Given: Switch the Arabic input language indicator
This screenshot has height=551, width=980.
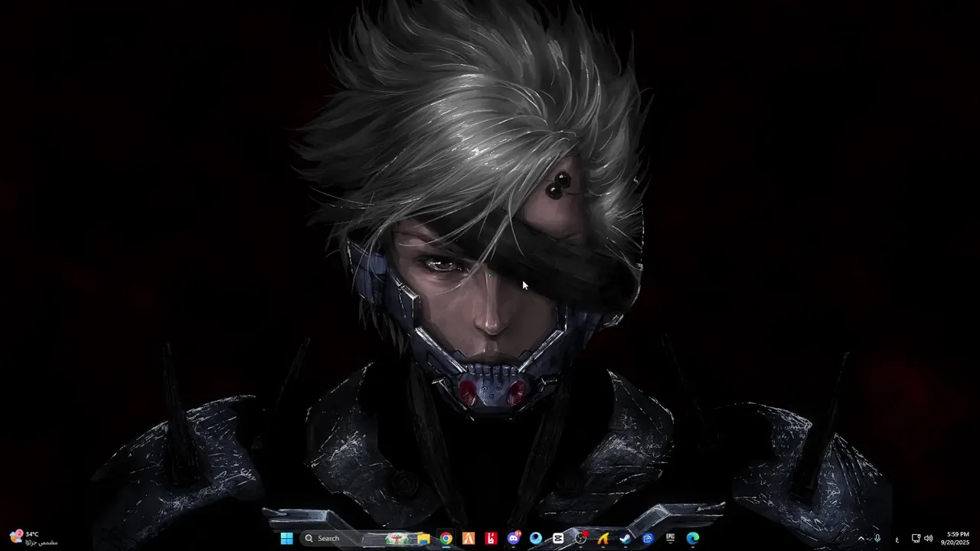Looking at the screenshot, I should 897,539.
